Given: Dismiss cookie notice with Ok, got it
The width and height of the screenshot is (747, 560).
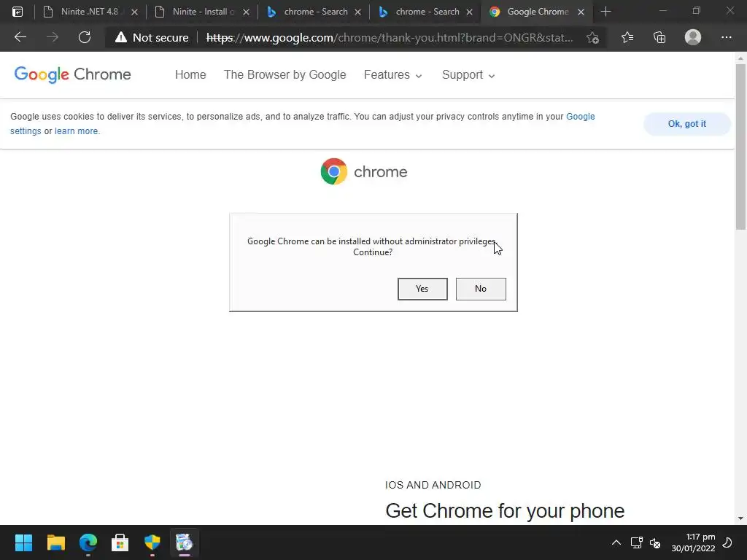Looking at the screenshot, I should 686,124.
